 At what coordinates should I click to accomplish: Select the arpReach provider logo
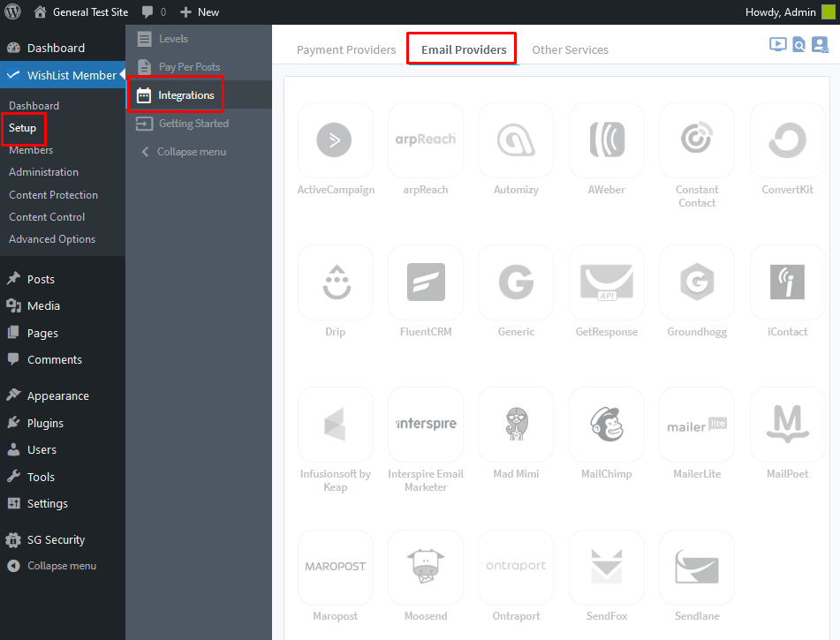click(426, 140)
